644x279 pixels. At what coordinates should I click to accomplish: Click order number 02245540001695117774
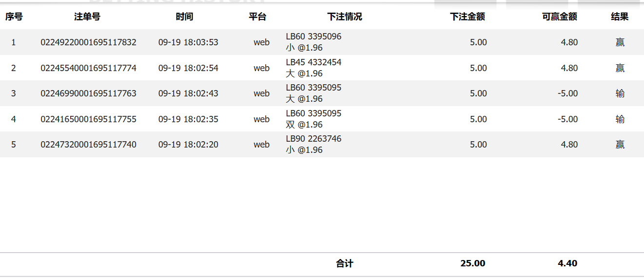click(x=88, y=68)
